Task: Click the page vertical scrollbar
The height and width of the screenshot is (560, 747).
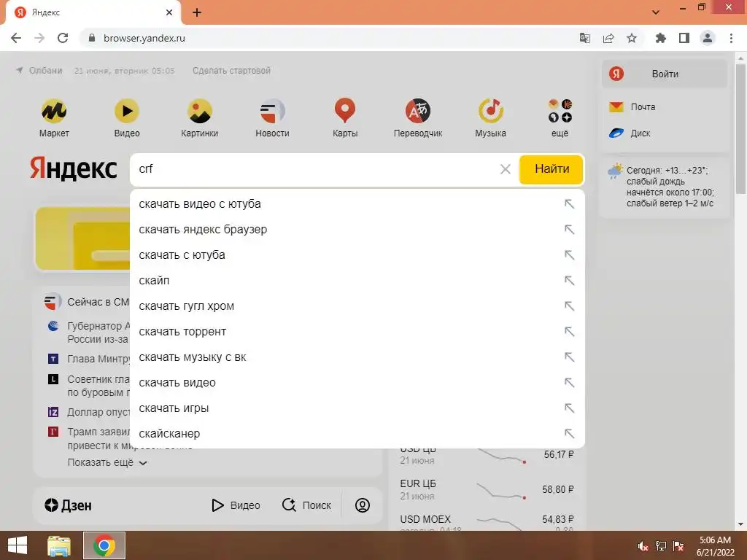Action: (741, 130)
